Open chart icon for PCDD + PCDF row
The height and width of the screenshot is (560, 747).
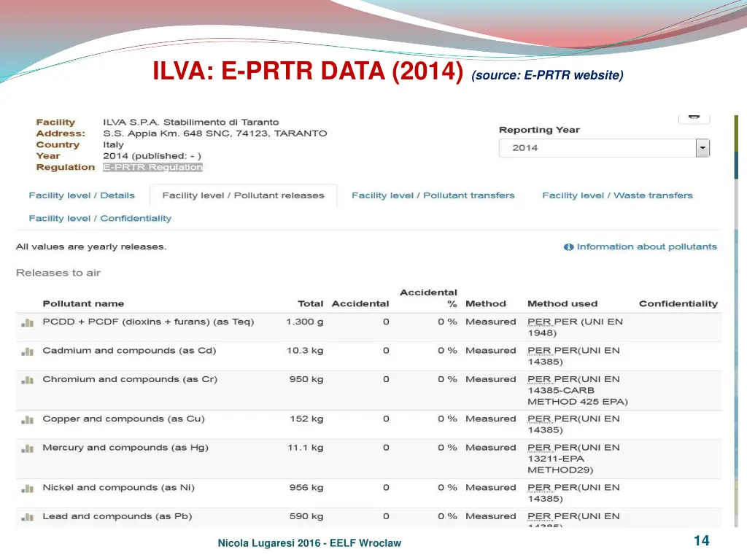(x=28, y=323)
